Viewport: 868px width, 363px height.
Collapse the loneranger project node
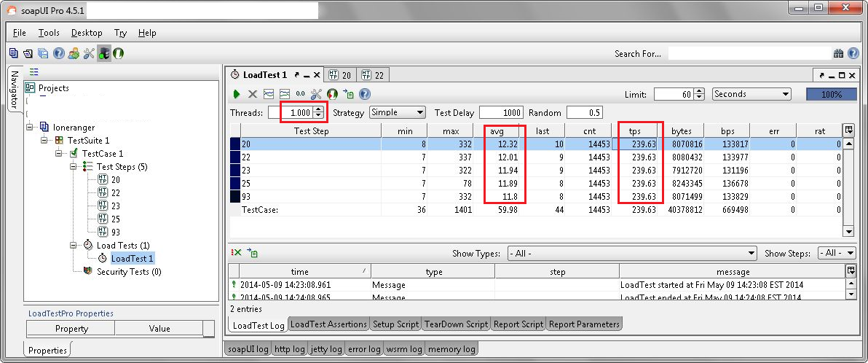click(x=30, y=128)
